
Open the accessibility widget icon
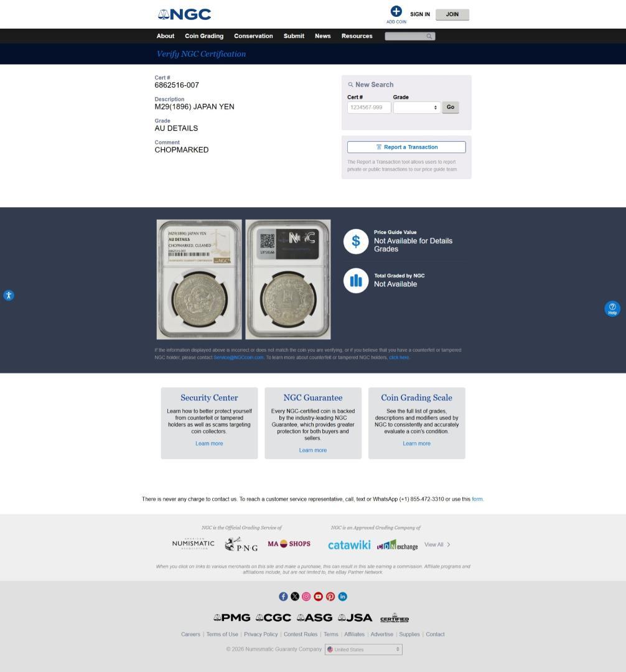click(x=9, y=296)
